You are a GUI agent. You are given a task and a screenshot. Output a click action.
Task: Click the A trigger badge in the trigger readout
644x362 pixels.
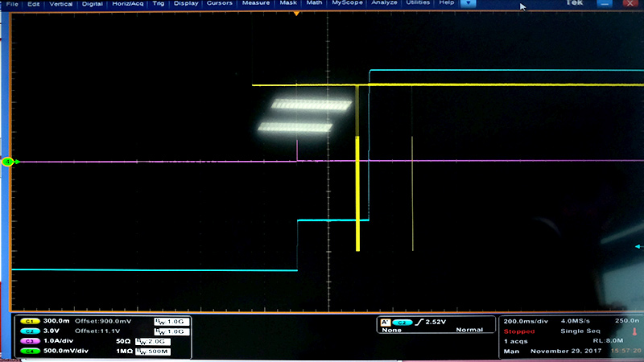coord(385,323)
